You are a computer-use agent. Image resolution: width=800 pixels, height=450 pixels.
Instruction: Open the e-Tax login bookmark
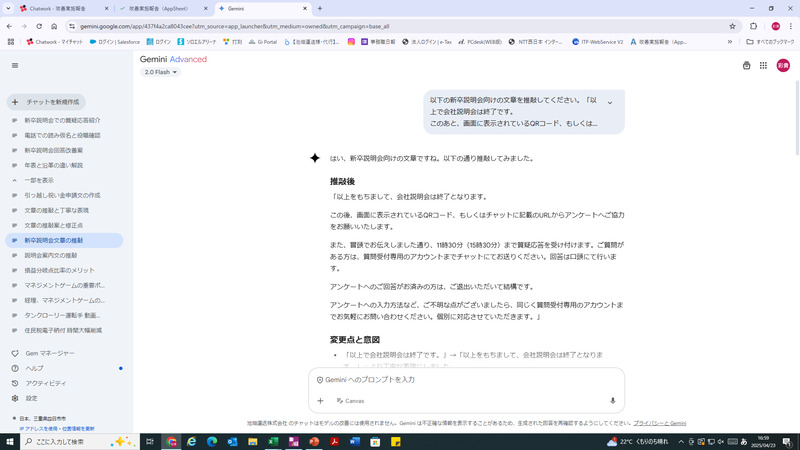[x=427, y=42]
